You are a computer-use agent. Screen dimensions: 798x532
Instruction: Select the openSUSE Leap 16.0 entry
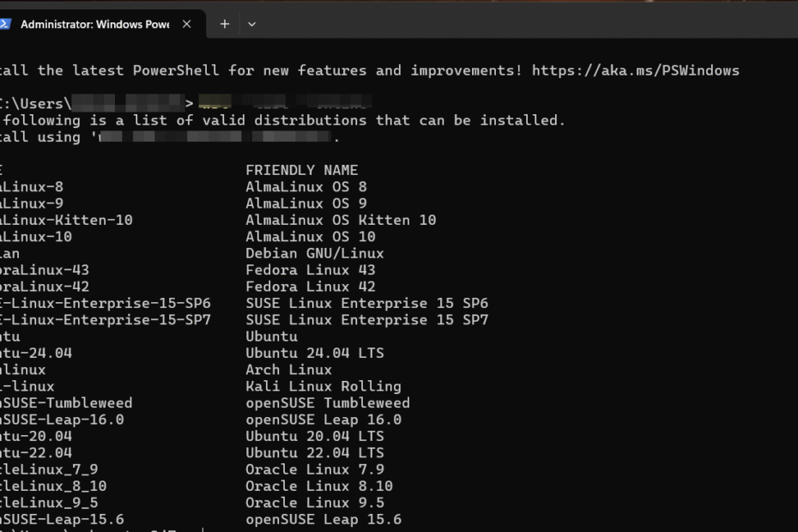tap(322, 420)
